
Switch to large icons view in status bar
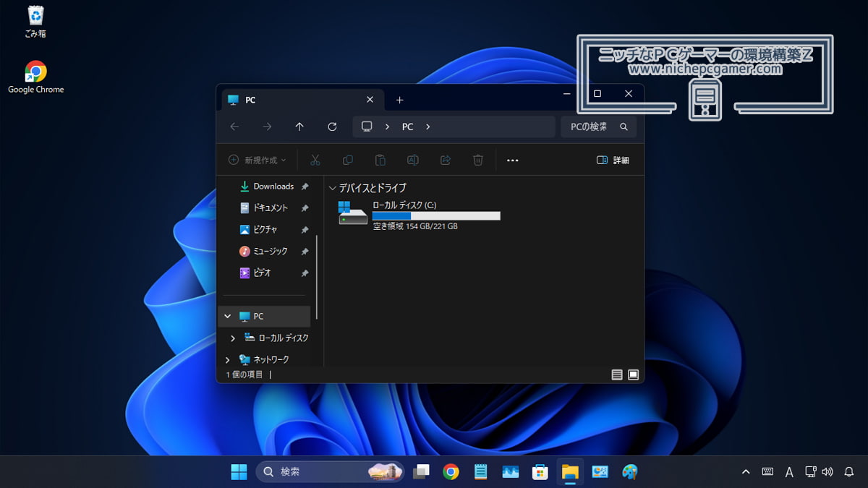[x=634, y=374]
